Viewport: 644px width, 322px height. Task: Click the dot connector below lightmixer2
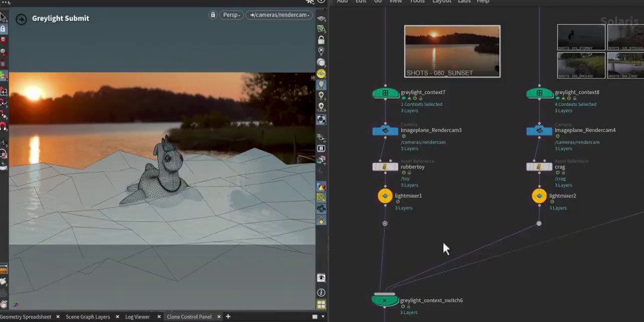539,223
